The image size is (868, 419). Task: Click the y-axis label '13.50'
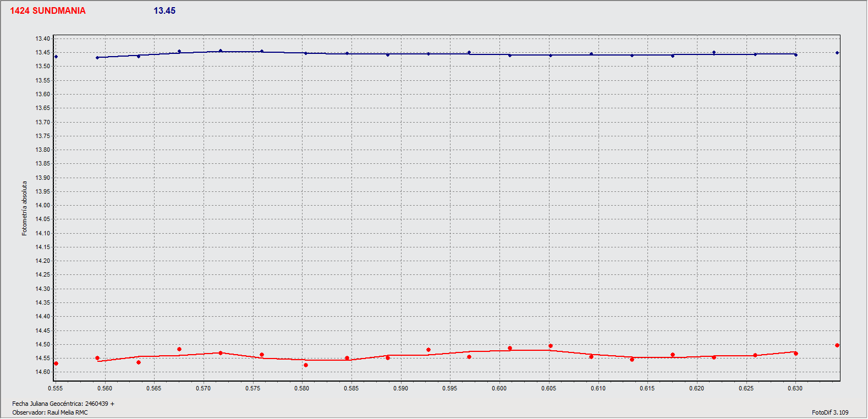(43, 66)
